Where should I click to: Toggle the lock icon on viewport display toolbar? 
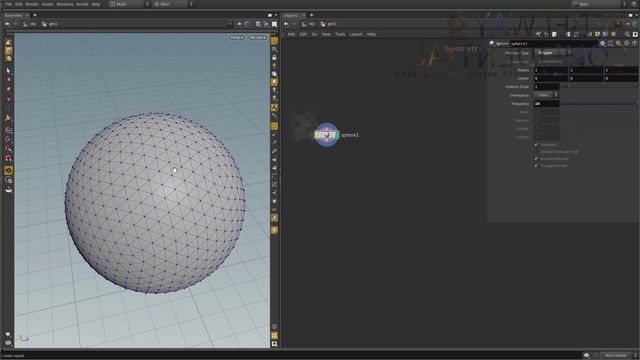[274, 58]
